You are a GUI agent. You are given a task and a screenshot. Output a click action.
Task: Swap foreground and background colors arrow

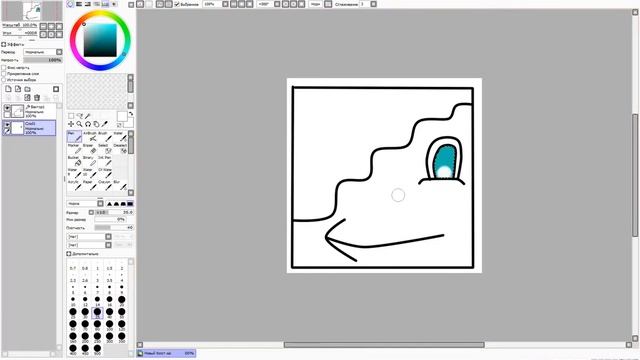pyautogui.click(x=131, y=113)
